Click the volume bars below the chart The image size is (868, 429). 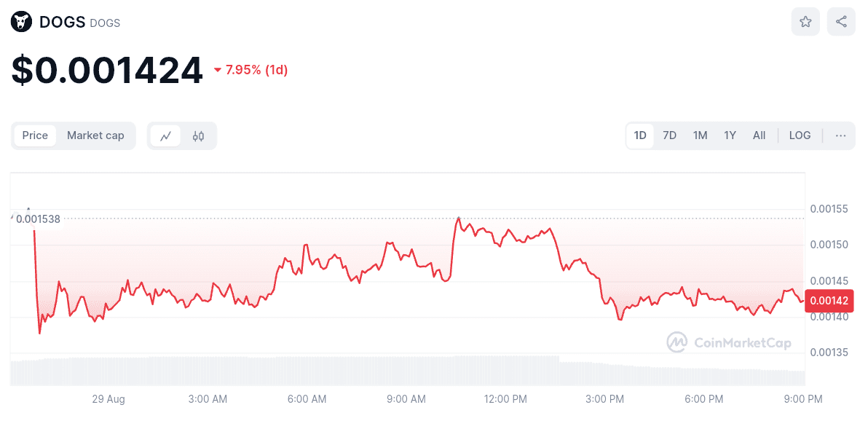[x=291, y=371]
